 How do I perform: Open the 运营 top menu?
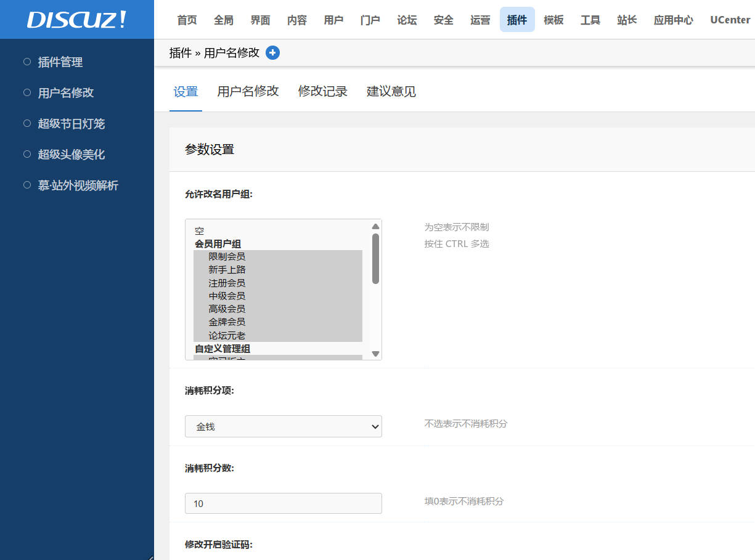pos(480,20)
